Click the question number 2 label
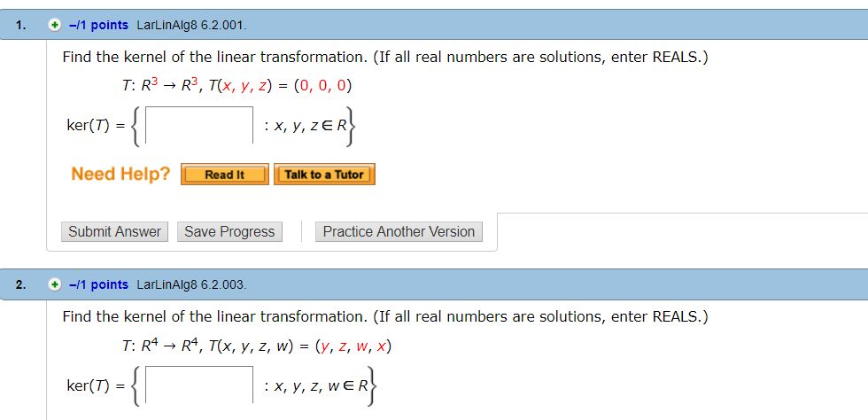The height and width of the screenshot is (420, 868). pyautogui.click(x=21, y=284)
